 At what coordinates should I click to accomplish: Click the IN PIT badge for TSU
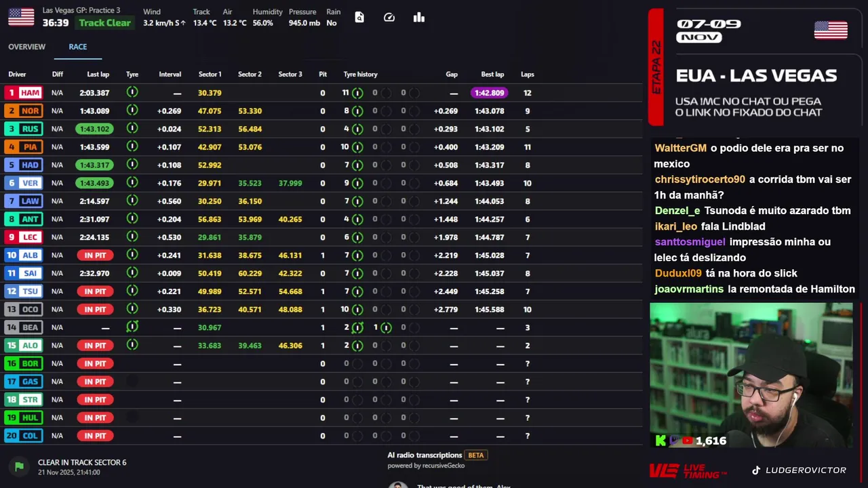pyautogui.click(x=95, y=291)
